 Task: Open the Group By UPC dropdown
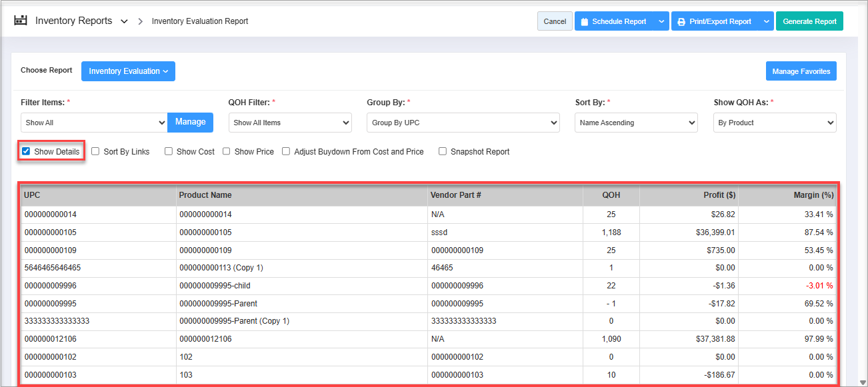pos(463,123)
